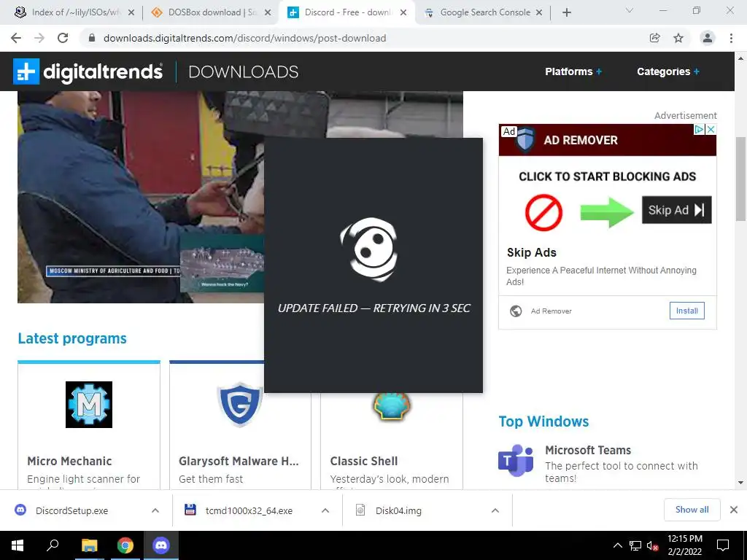Open the notification center icon

[723, 545]
